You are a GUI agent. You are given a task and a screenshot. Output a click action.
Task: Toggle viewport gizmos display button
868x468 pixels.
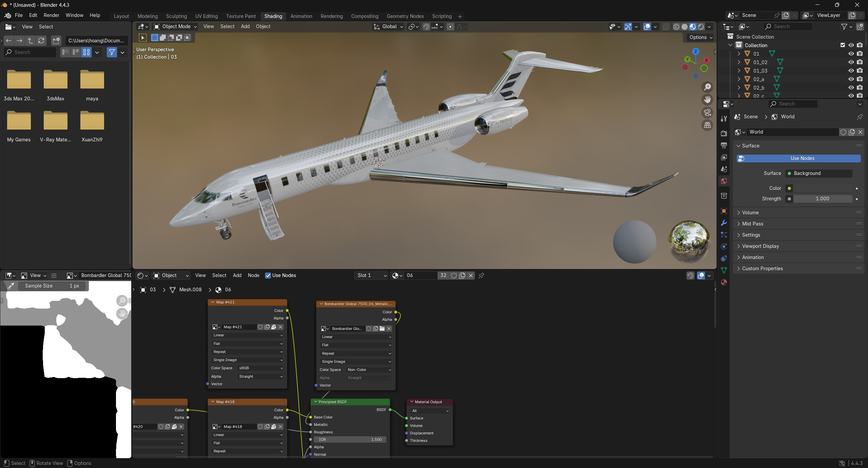pyautogui.click(x=628, y=26)
